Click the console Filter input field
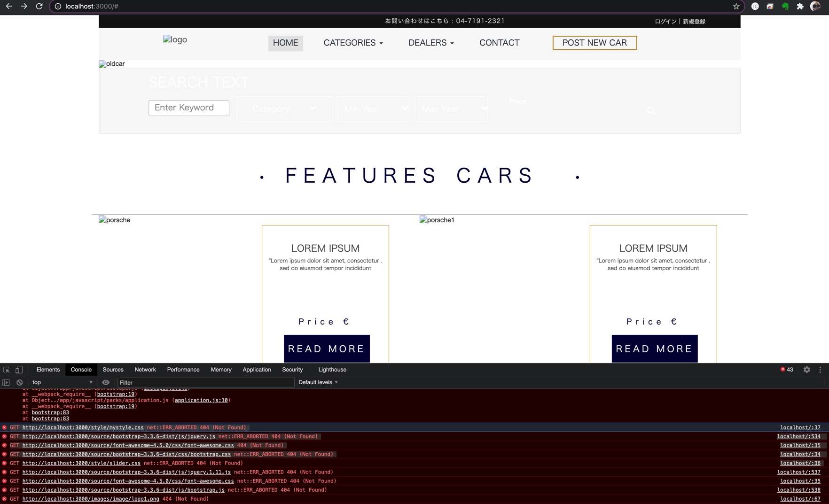This screenshot has width=829, height=504. click(x=206, y=382)
